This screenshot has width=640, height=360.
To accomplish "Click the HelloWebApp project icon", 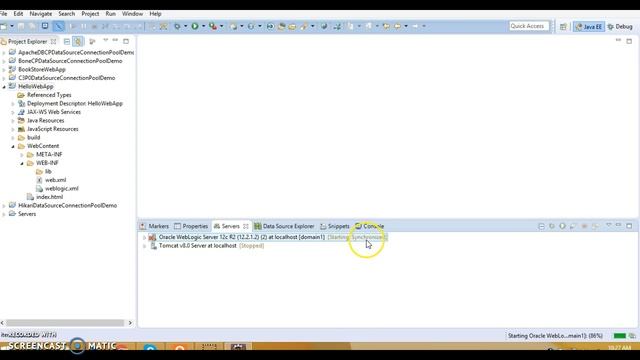I will click(12, 86).
